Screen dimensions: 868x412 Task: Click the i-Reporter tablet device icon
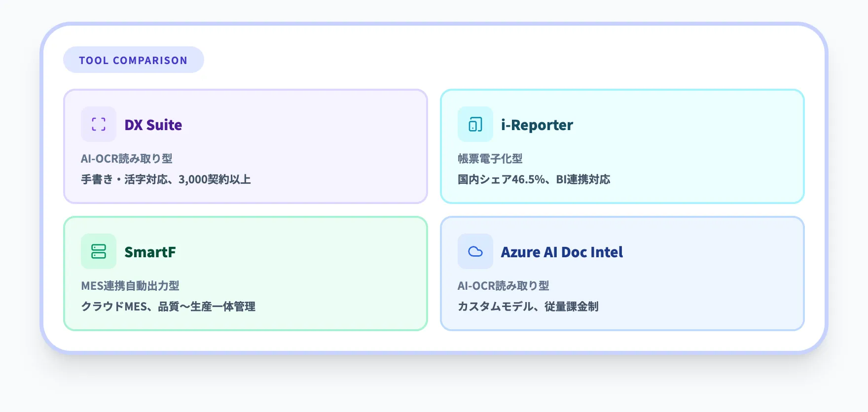pyautogui.click(x=475, y=124)
